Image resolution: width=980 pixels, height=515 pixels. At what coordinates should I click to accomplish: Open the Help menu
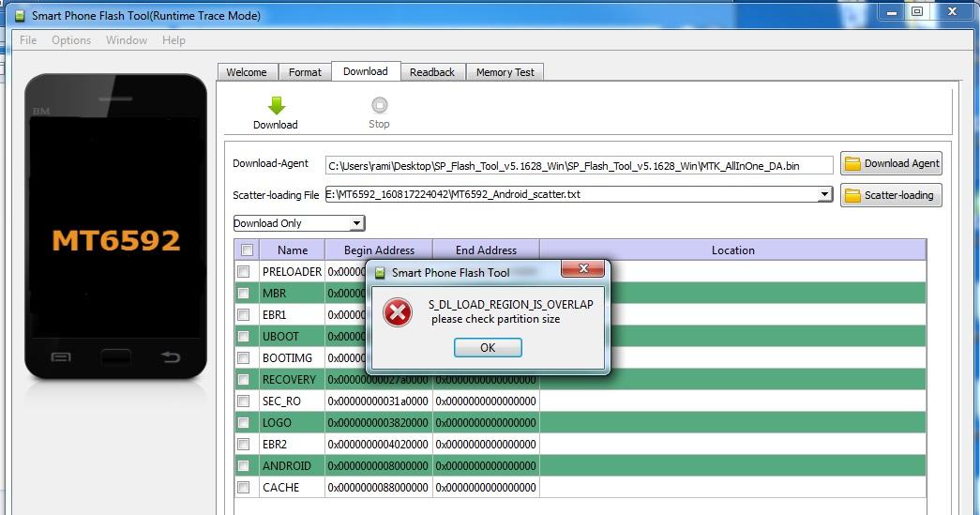[x=173, y=40]
